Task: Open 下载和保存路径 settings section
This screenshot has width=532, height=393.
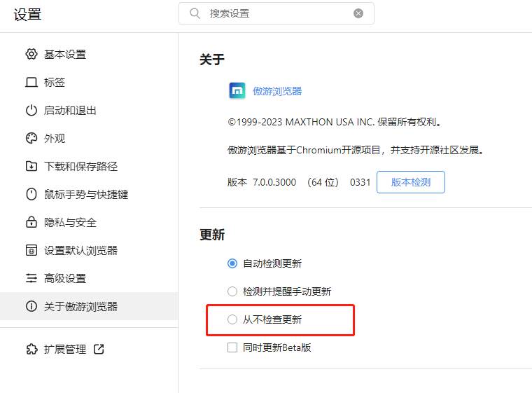Action: [x=89, y=167]
